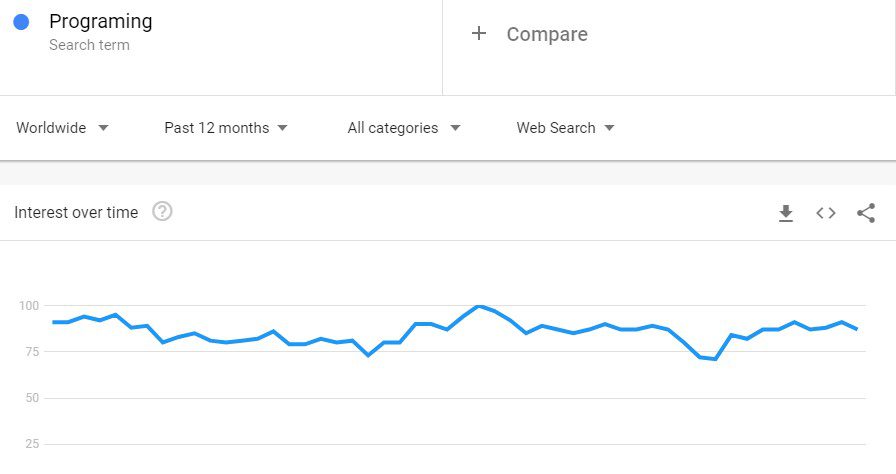The height and width of the screenshot is (474, 896).
Task: Click the Compare text button
Action: 547,34
